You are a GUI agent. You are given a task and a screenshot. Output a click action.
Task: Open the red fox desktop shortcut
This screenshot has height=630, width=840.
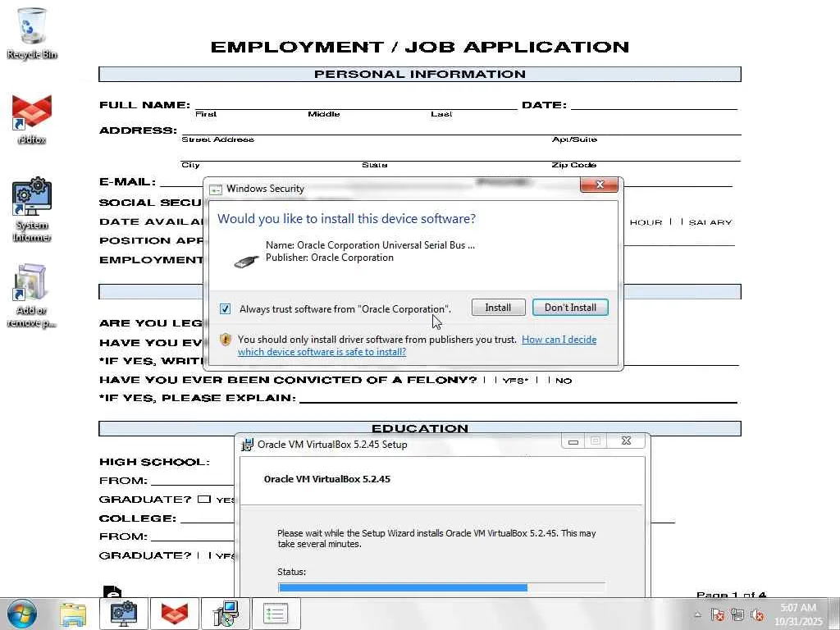[x=32, y=119]
